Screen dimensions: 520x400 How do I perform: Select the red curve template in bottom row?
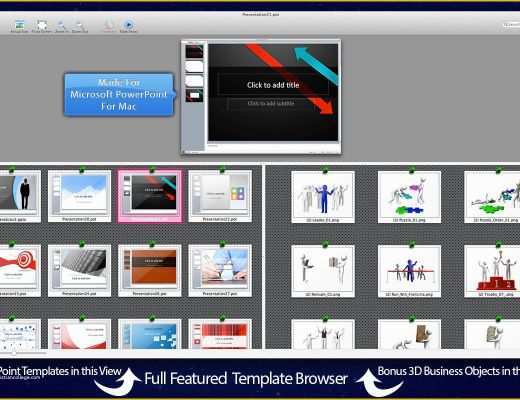80,334
